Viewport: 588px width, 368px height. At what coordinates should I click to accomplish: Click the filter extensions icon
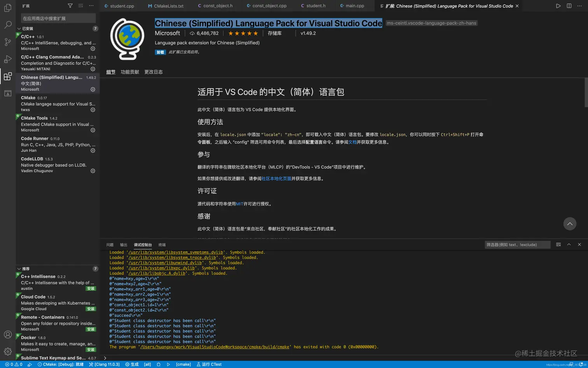coord(70,5)
